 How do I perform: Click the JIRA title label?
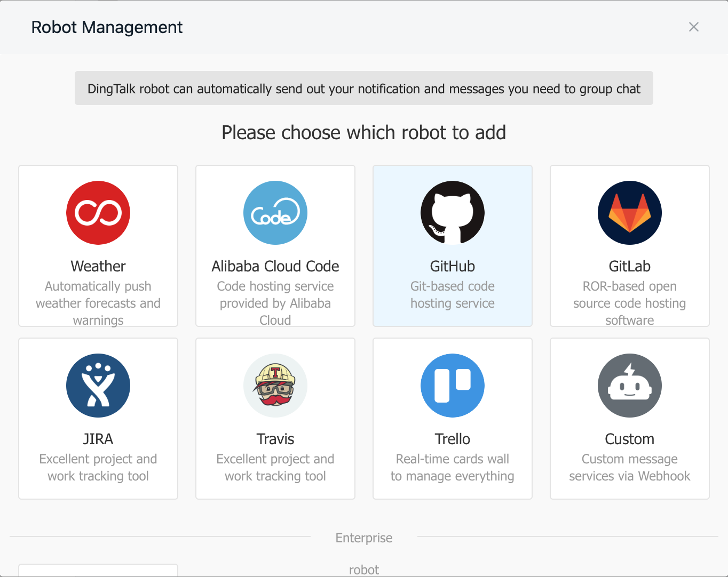(x=98, y=439)
